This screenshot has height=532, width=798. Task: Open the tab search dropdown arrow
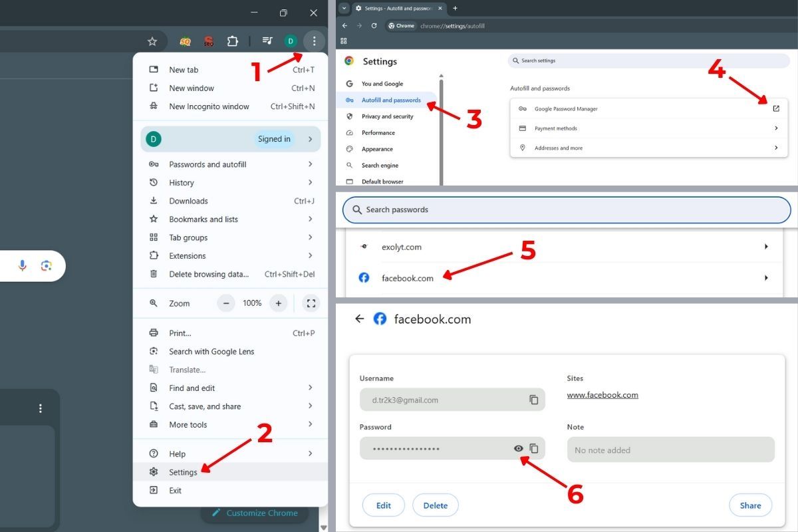click(344, 8)
